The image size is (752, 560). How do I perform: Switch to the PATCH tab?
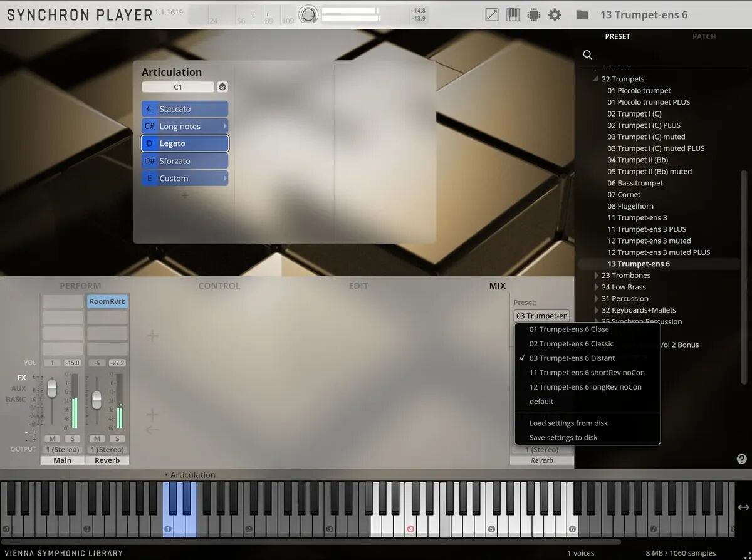[704, 36]
